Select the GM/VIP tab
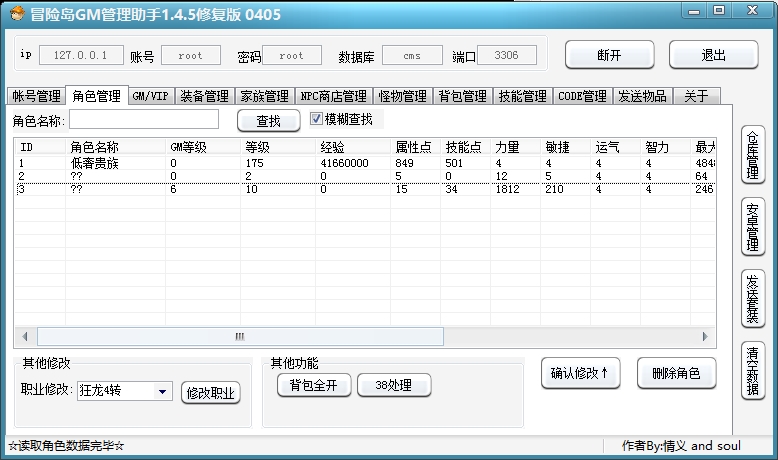This screenshot has width=778, height=460. point(150,97)
